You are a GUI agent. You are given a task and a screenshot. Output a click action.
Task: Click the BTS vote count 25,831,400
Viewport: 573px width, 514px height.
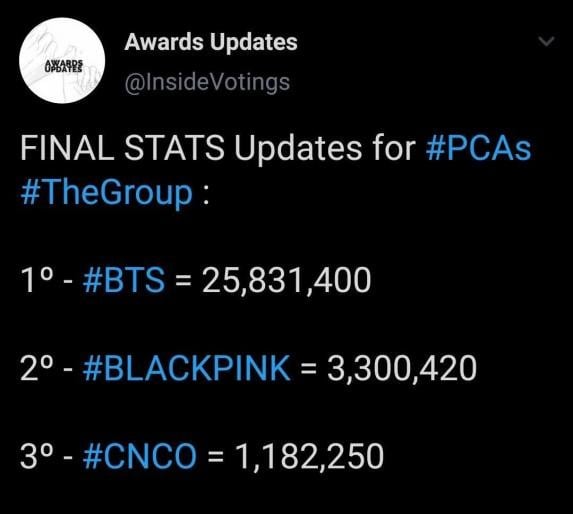[286, 281]
